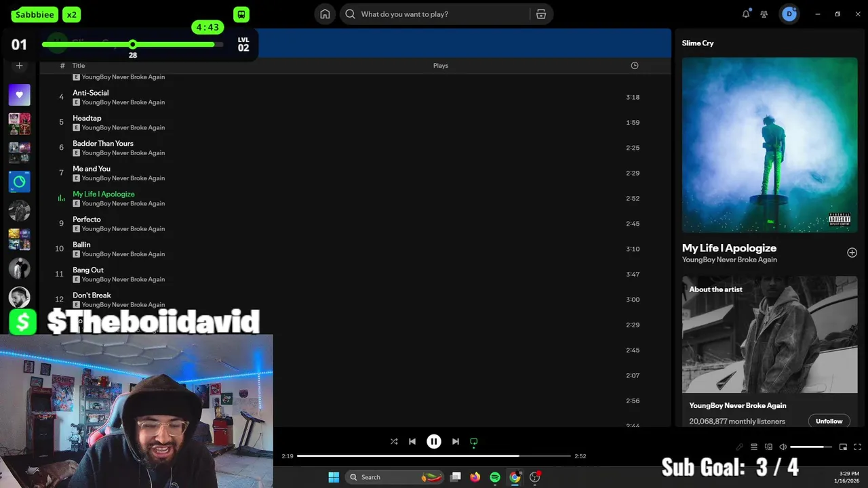This screenshot has width=868, height=488.
Task: Click the # column header
Action: (x=62, y=66)
